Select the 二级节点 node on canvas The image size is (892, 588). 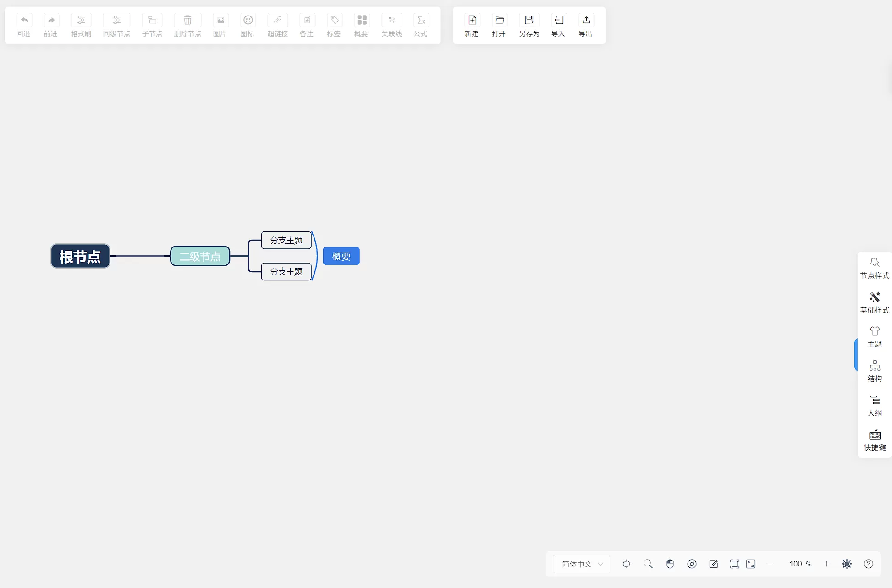coord(200,256)
